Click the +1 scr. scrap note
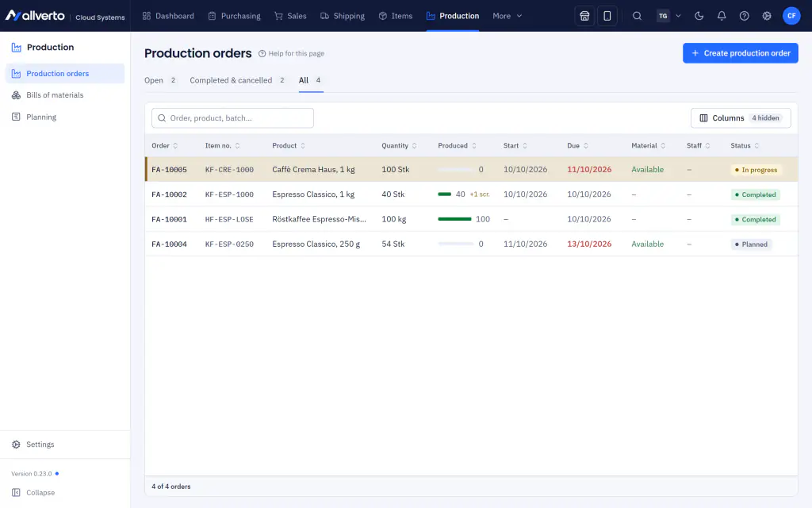 click(480, 194)
